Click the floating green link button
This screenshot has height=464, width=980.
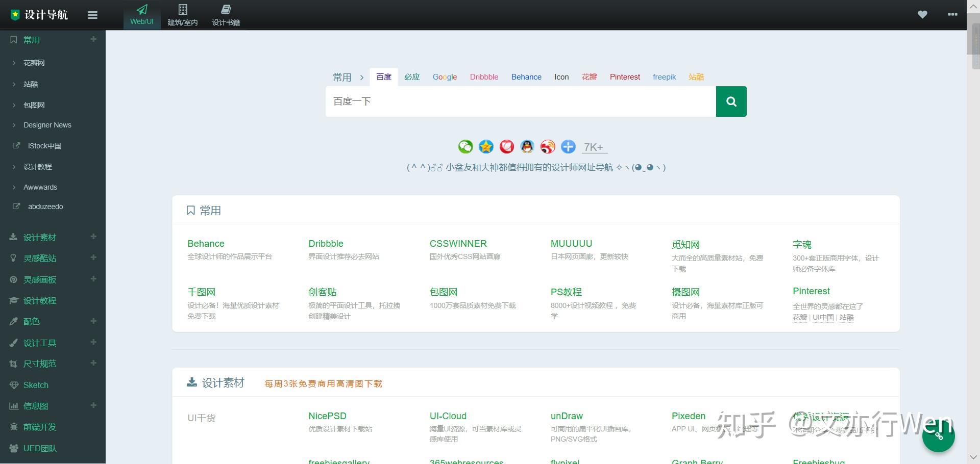(x=938, y=436)
